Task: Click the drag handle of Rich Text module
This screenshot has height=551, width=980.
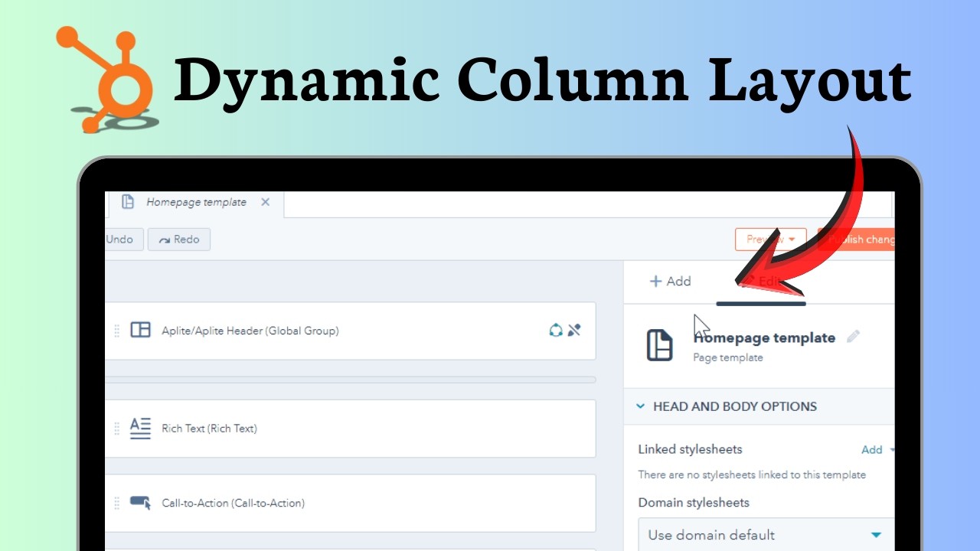Action: pyautogui.click(x=117, y=429)
